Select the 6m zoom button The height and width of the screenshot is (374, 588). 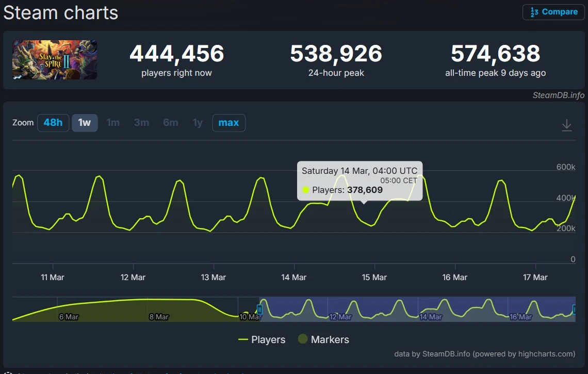170,123
